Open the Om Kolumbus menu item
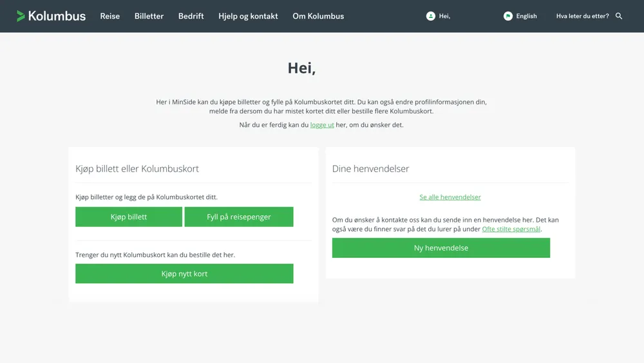The height and width of the screenshot is (363, 644). tap(318, 16)
